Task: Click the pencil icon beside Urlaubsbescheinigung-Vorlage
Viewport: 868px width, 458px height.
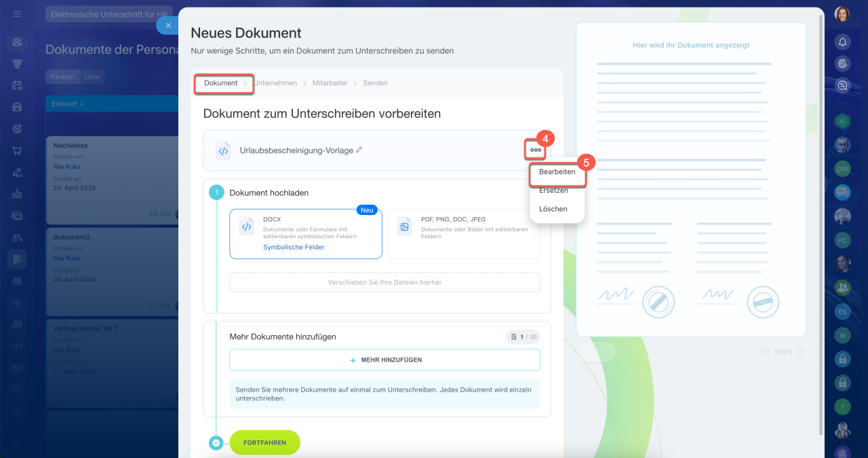Action: [359, 150]
